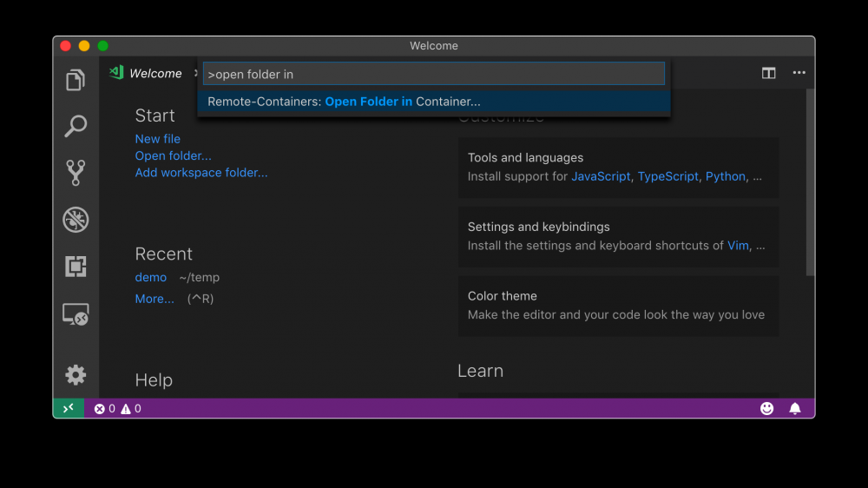Click the green remote indicator in status bar
Image resolution: width=868 pixels, height=488 pixels.
[x=69, y=408]
